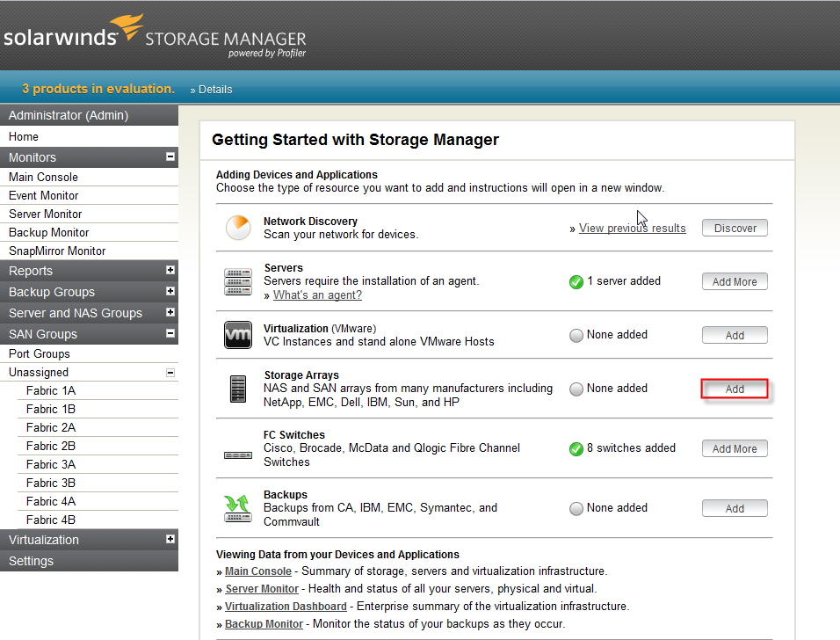The width and height of the screenshot is (840, 640).
Task: Click the Servers rack icon
Action: (238, 280)
